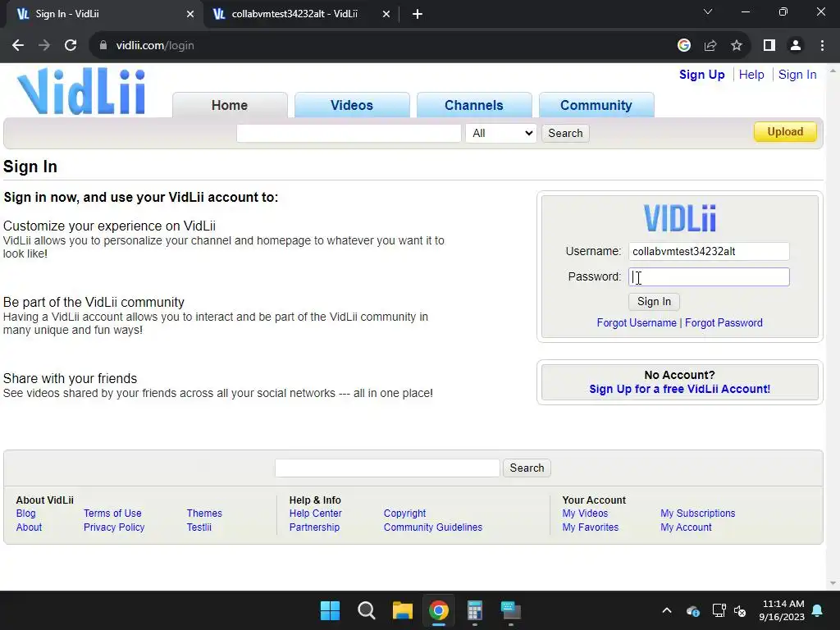Click the forward navigation arrow
Image resolution: width=840 pixels, height=630 pixels.
tap(44, 46)
